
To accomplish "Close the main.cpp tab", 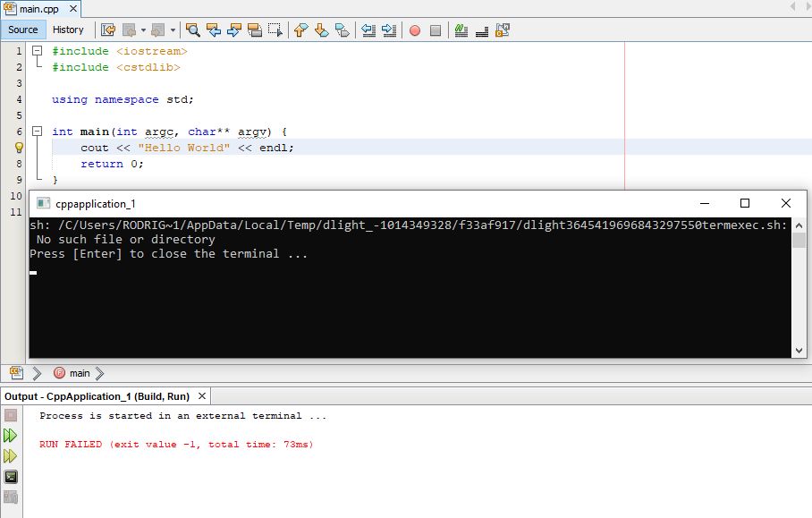I will [x=73, y=9].
